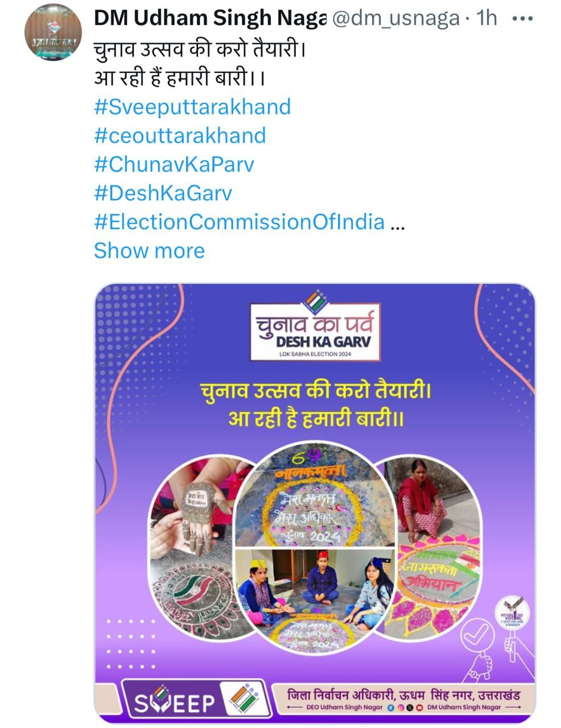The image size is (561, 728).
Task: Open the #Sveeputtarakhand hashtag
Action: point(192,107)
